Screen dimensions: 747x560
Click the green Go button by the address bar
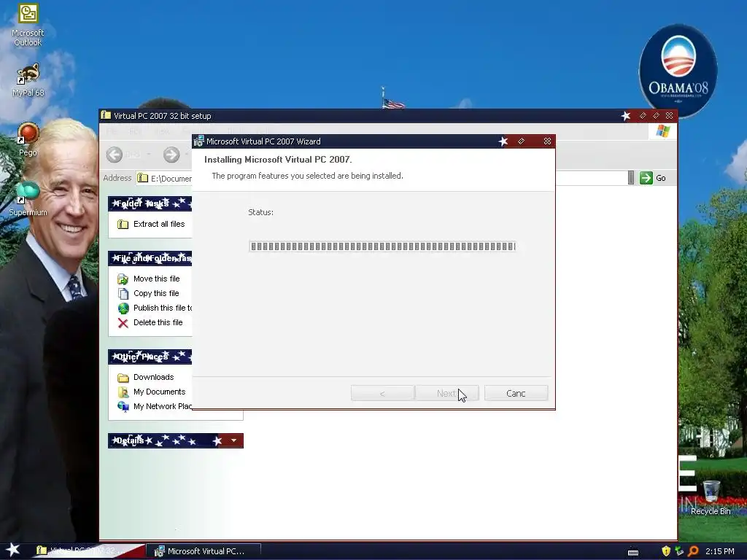click(653, 178)
